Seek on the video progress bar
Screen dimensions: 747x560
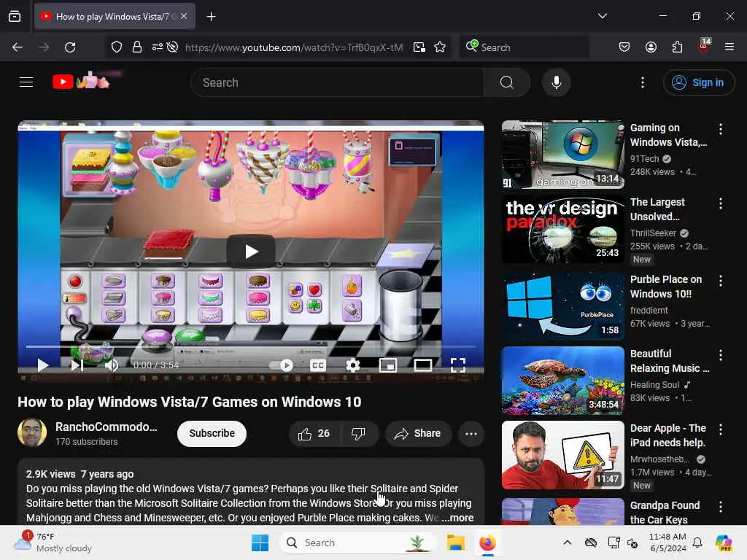(251, 346)
